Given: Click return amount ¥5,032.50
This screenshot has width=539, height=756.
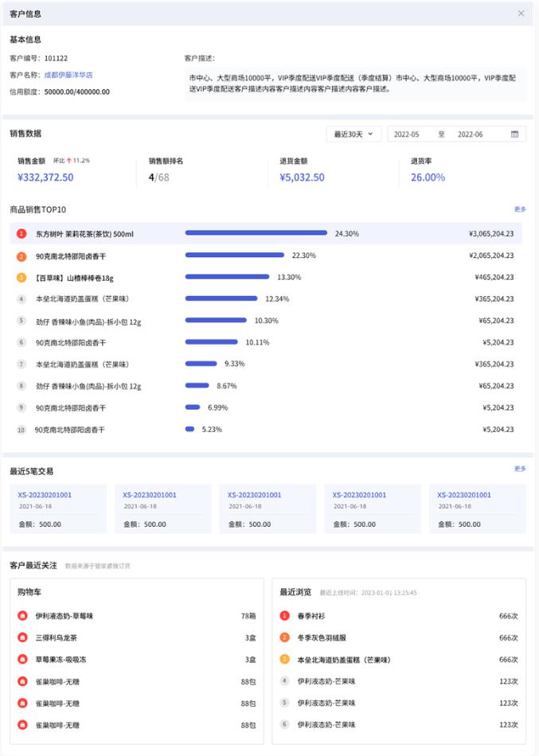Looking at the screenshot, I should [302, 177].
